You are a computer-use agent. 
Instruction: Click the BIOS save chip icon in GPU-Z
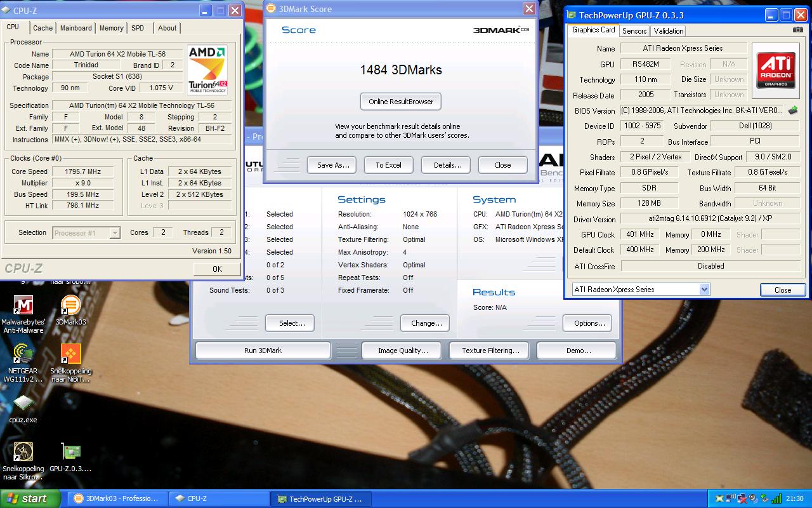793,110
